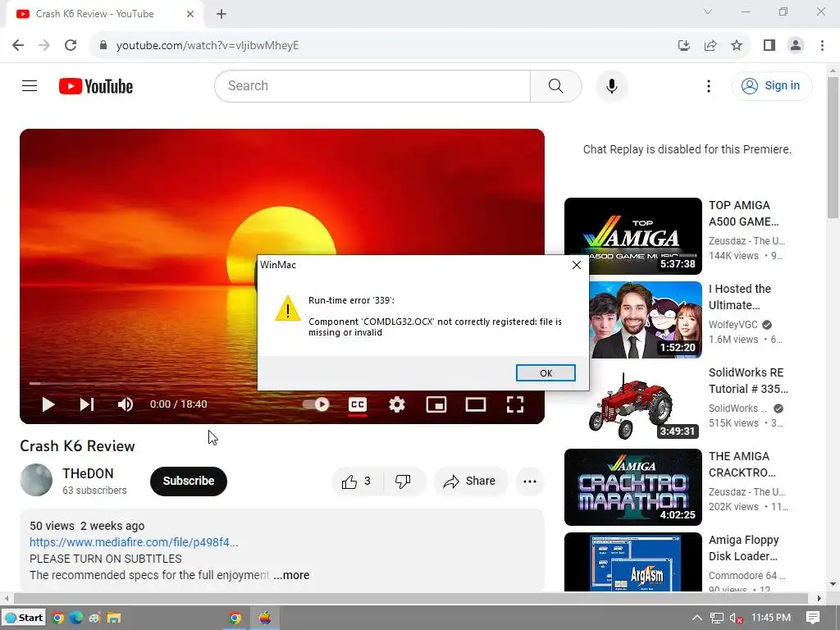Screen dimensions: 840x630
Task: Open tab search chevron
Action: point(708,11)
